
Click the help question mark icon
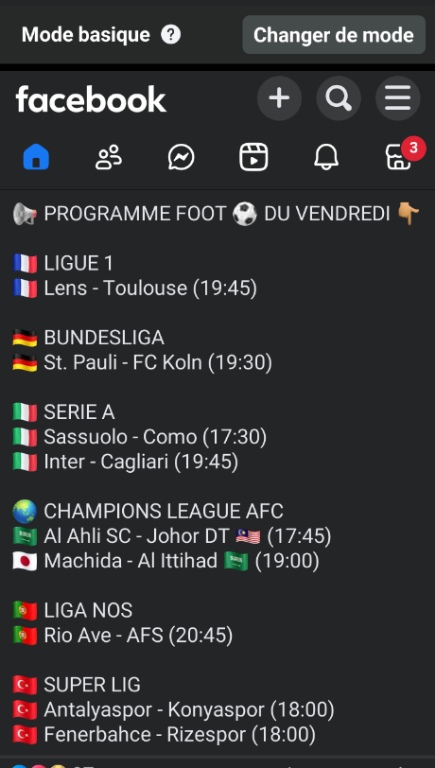click(x=171, y=35)
